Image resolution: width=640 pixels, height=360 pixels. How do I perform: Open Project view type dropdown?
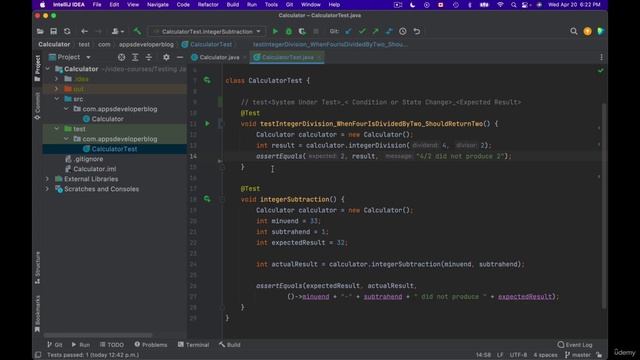point(88,58)
